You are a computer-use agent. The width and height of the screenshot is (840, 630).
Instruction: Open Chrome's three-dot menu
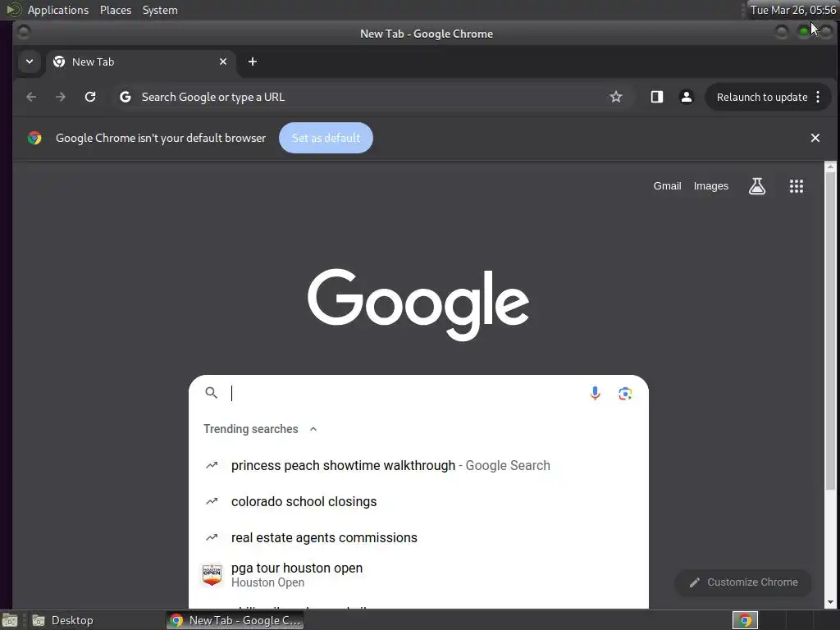tap(818, 97)
